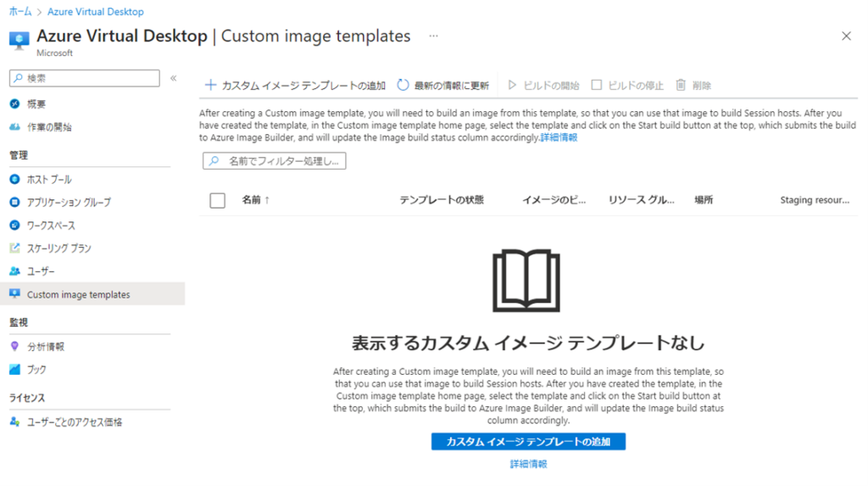Click the Workspaces sidebar icon
This screenshot has width=868, height=486.
tap(14, 226)
